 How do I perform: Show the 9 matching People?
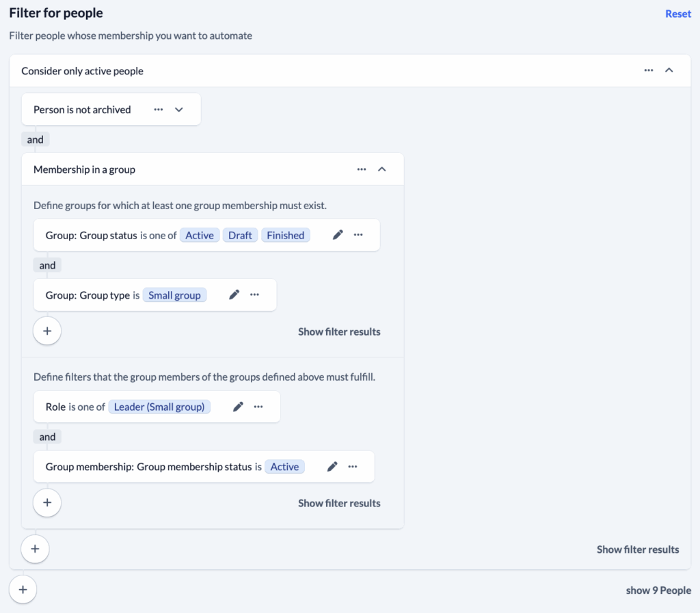click(x=658, y=589)
